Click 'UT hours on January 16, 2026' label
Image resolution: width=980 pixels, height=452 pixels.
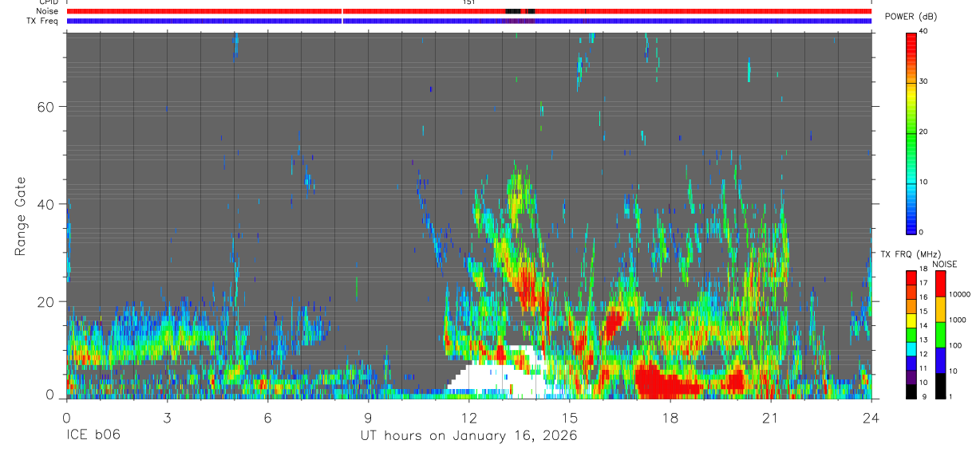[x=470, y=437]
